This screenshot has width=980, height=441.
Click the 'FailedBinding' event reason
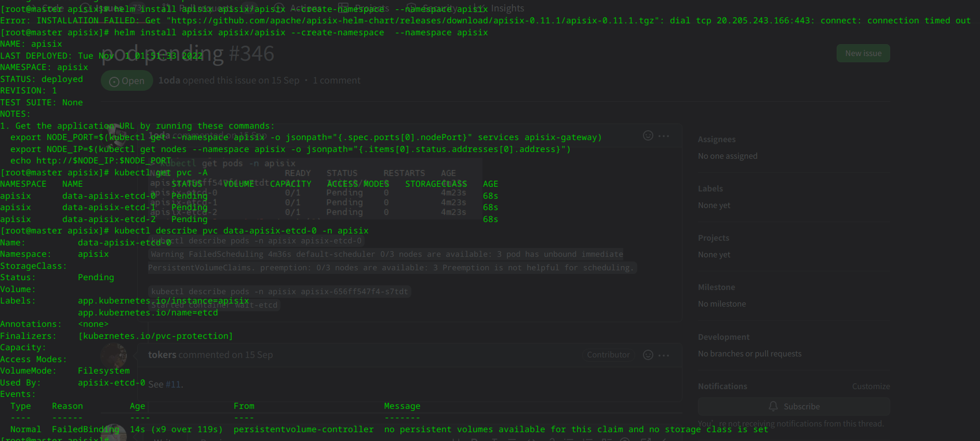(86, 430)
